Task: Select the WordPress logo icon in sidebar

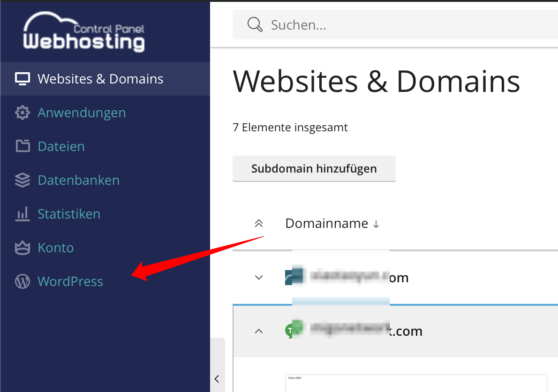Action: click(22, 281)
